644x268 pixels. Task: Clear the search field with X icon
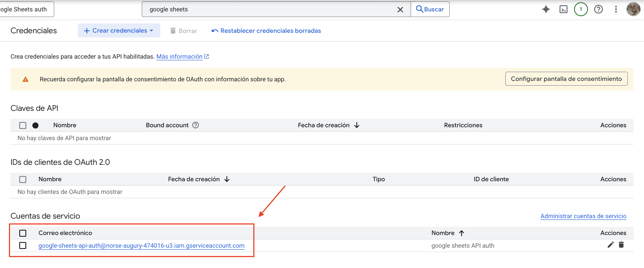400,9
